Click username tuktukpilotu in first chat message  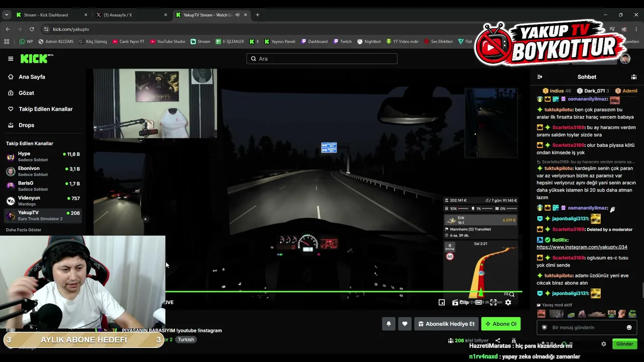[x=559, y=110]
